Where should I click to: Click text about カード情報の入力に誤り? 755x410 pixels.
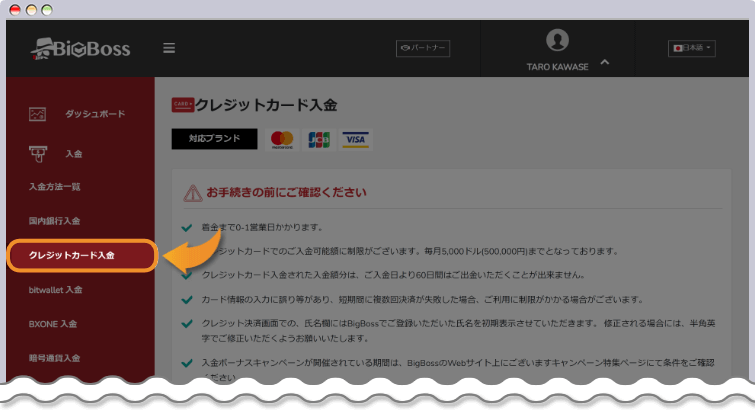[422, 300]
